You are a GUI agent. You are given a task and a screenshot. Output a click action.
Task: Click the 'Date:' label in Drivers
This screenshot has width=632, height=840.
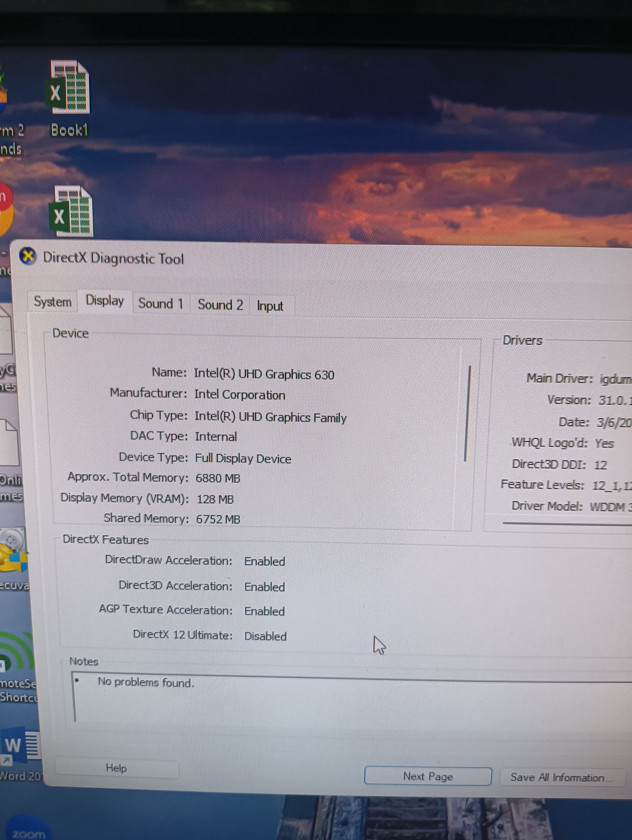click(574, 422)
